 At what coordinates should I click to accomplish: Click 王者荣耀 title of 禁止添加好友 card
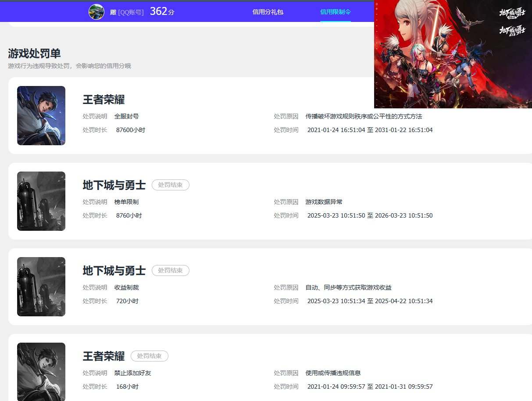point(104,356)
